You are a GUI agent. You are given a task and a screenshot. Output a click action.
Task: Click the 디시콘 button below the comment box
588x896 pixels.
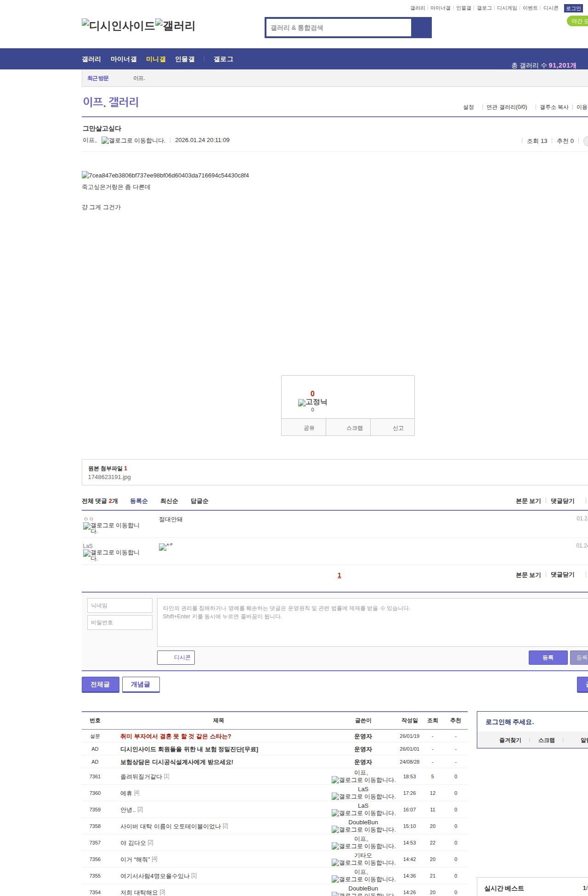(176, 657)
